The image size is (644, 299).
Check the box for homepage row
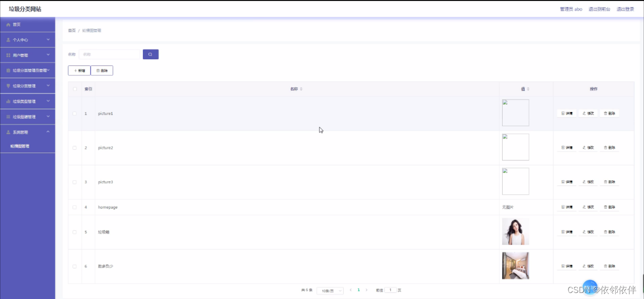pyautogui.click(x=74, y=207)
